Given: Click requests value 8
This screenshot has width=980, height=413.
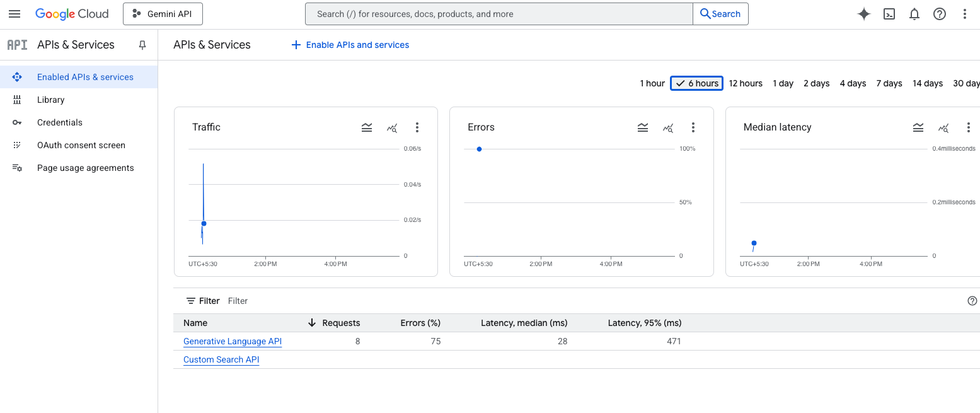Looking at the screenshot, I should pyautogui.click(x=357, y=341).
